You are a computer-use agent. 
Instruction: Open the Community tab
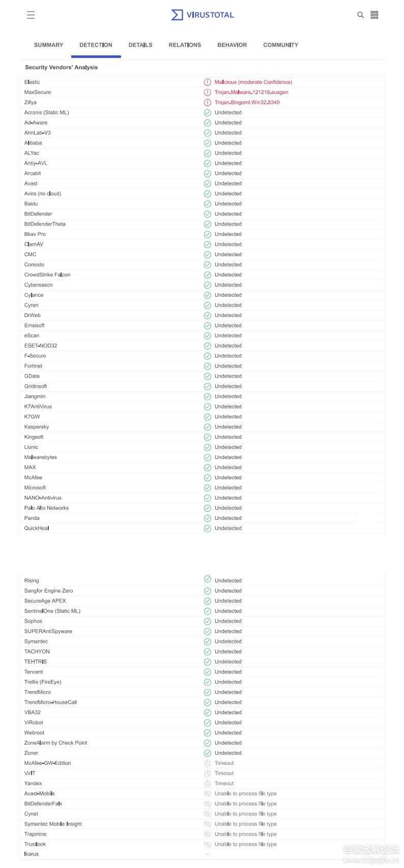[x=280, y=45]
